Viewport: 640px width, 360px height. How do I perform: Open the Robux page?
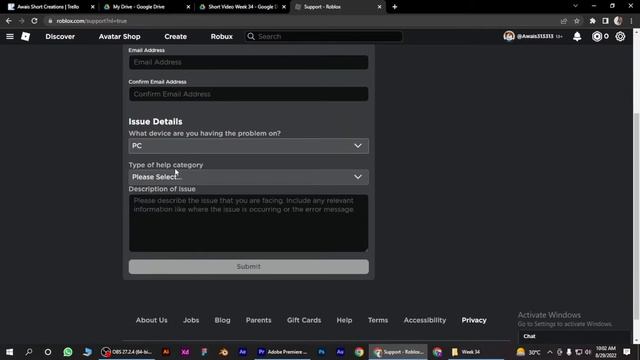(x=222, y=36)
